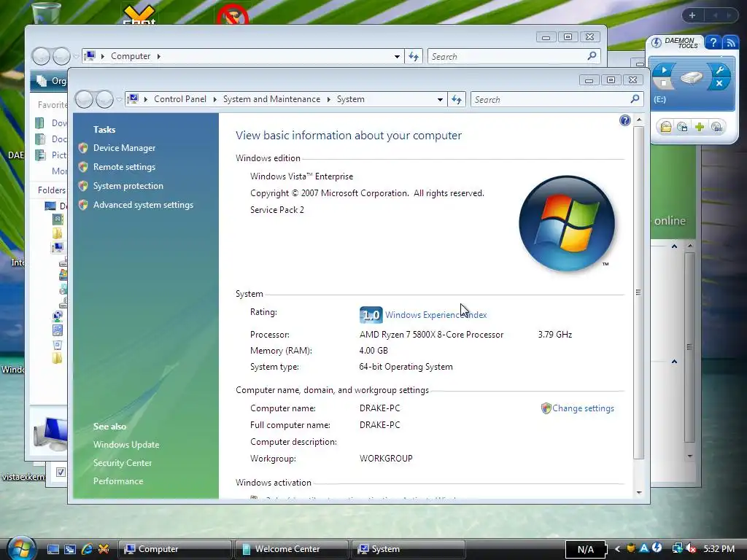Click Search box in System window
Screen dimensions: 747x560
(557, 99)
